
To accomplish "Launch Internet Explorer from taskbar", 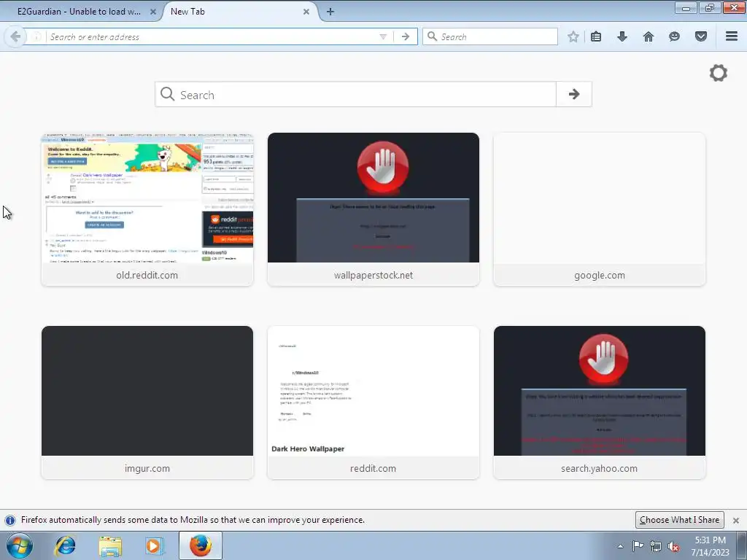I will coord(65,545).
